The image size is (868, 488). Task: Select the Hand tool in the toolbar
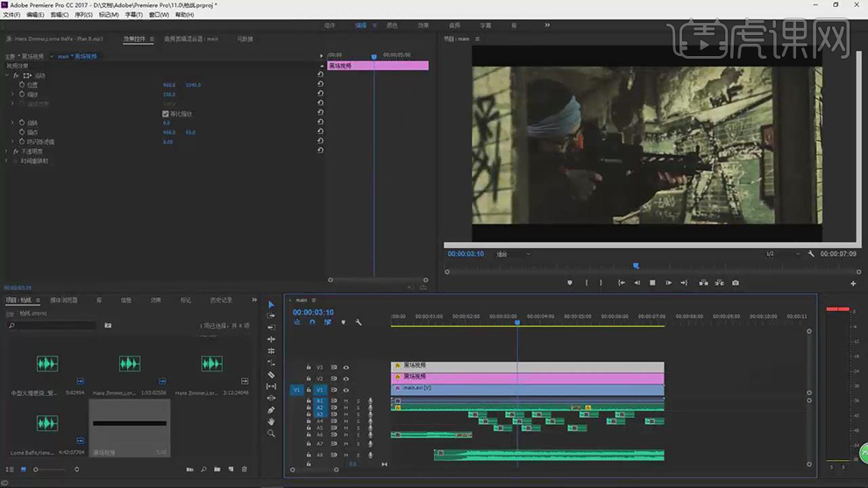pyautogui.click(x=271, y=421)
